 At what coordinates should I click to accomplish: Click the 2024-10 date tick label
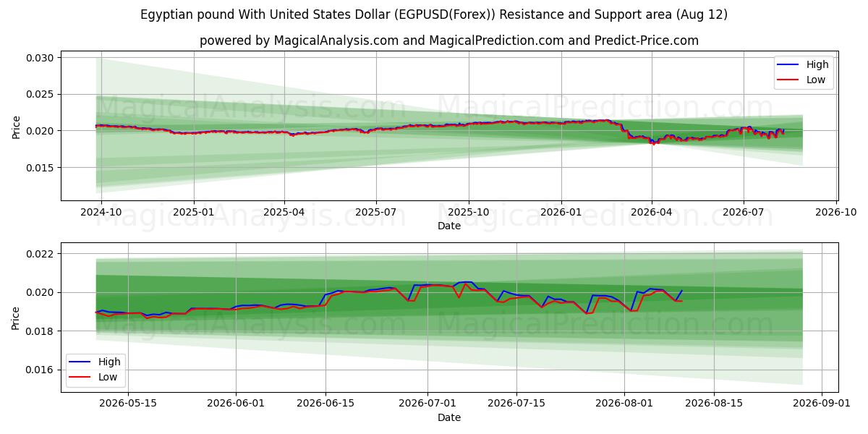(101, 213)
